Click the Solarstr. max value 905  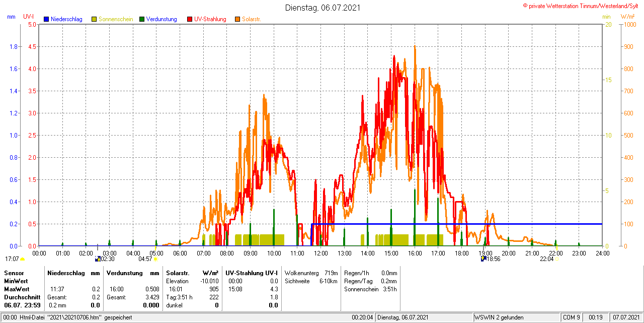[214, 289]
